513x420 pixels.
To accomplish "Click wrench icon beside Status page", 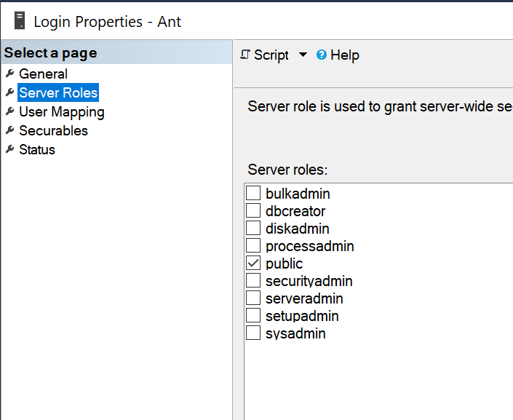I will [9, 149].
